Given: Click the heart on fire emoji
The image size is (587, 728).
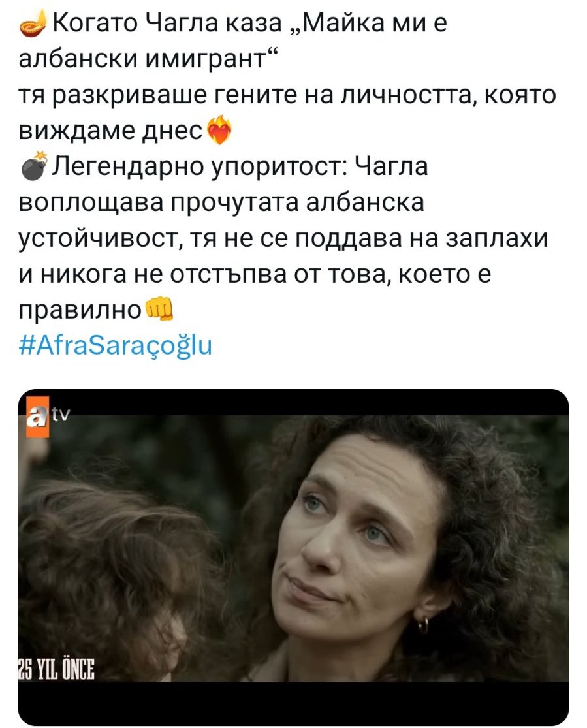Looking at the screenshot, I should coord(218,131).
